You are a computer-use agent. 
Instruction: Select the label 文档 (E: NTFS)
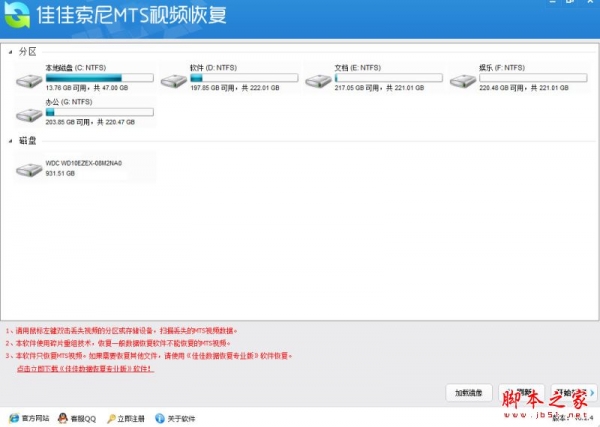tap(358, 68)
